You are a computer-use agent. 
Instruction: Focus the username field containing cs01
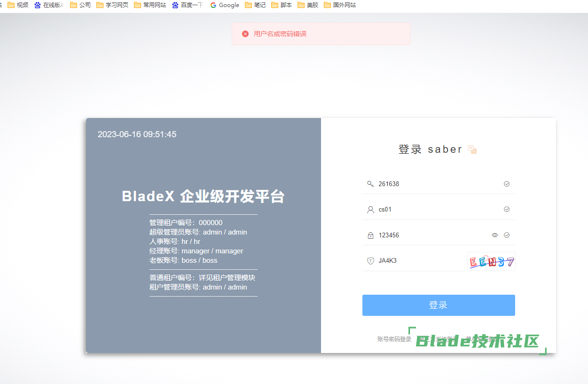click(439, 210)
